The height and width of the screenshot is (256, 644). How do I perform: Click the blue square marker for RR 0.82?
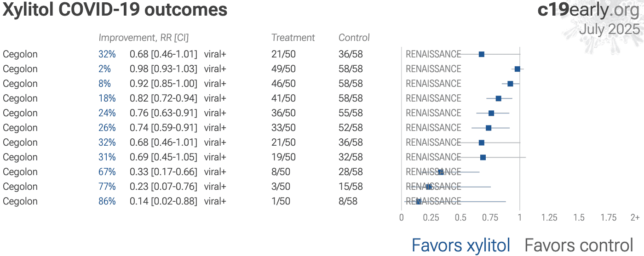(498, 98)
